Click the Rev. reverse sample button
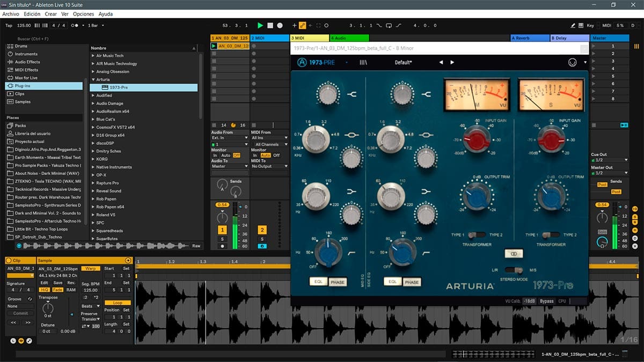644x362 pixels. (x=71, y=283)
